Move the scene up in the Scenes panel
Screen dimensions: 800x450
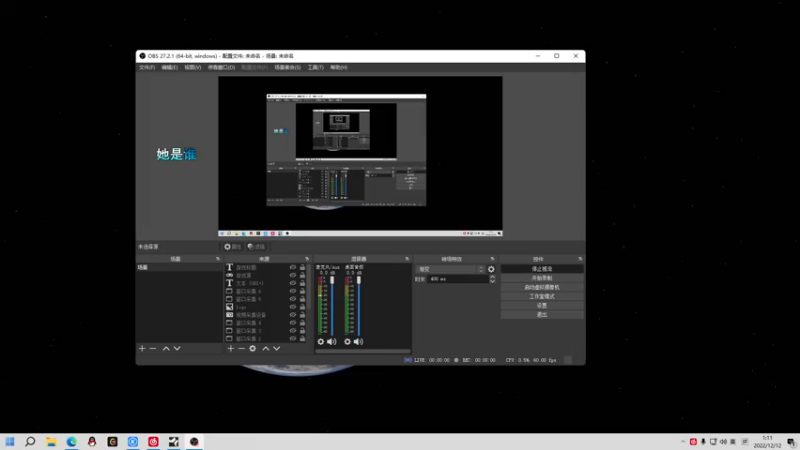166,348
